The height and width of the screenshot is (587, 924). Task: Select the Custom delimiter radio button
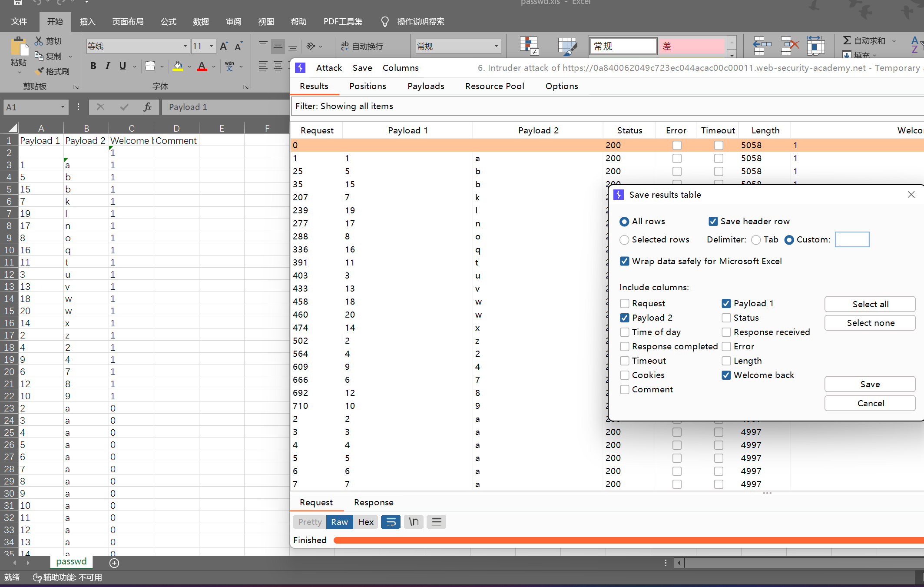[789, 240]
